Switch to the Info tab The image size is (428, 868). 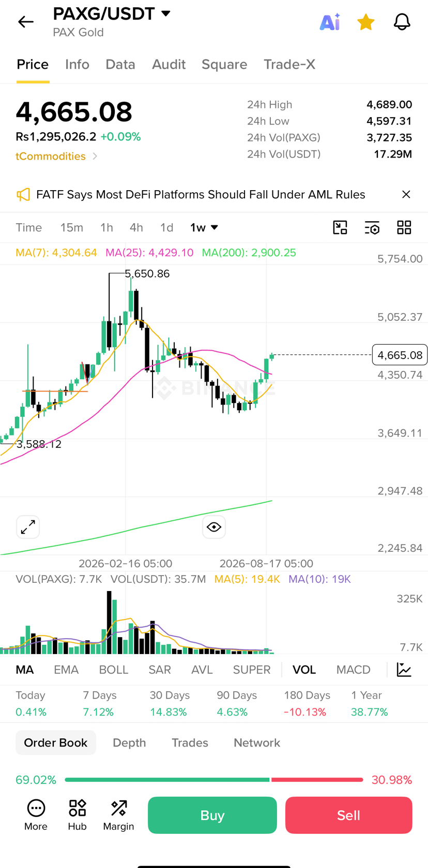[77, 65]
